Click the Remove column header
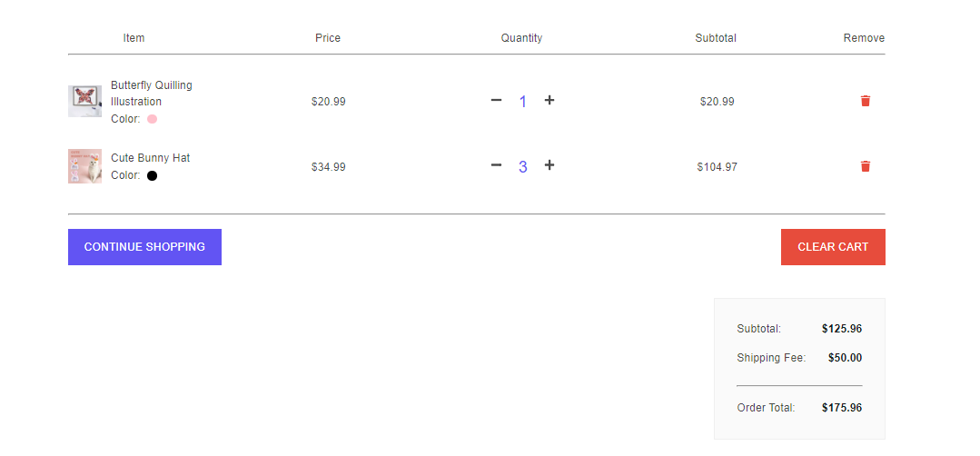980x456 pixels. 864,38
